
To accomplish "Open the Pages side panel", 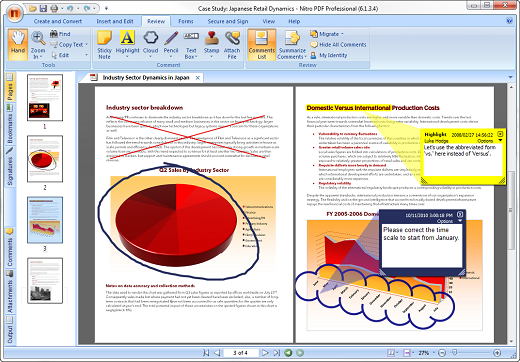I will (10, 88).
